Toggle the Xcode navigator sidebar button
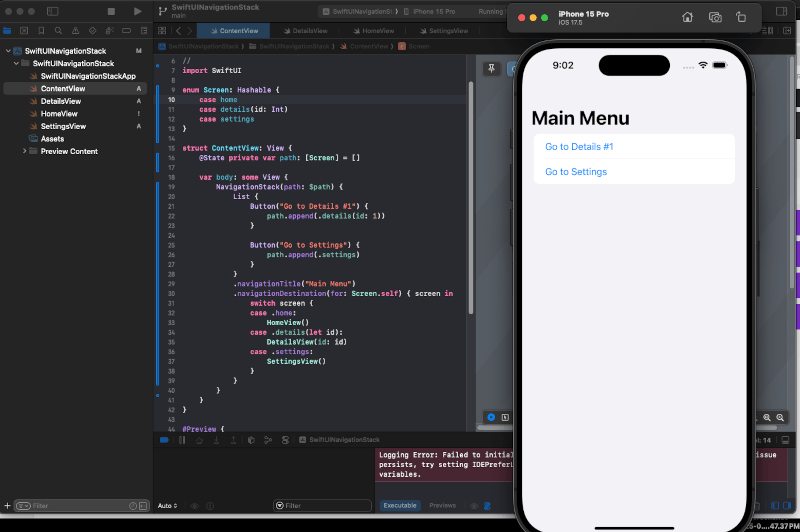Viewport: 800px width, 532px height. click(53, 11)
